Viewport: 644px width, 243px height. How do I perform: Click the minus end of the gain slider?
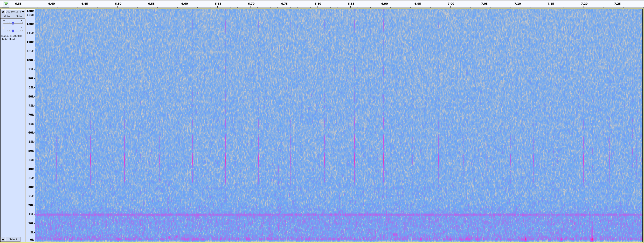(x=4, y=20)
